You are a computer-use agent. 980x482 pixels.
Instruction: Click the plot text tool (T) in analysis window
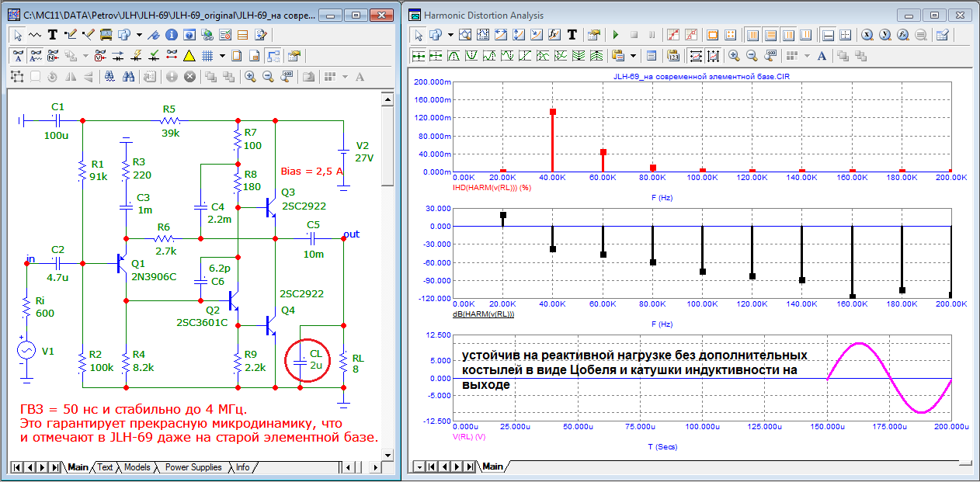[x=572, y=34]
